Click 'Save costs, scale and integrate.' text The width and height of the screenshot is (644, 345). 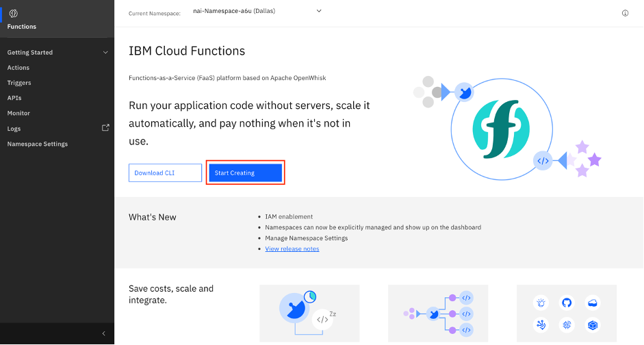point(171,294)
